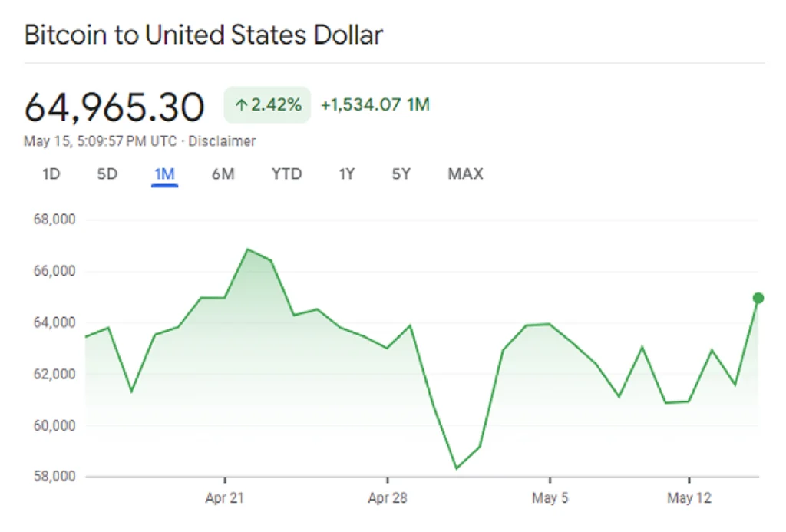Image resolution: width=786 pixels, height=532 pixels.
Task: Click the green up arrow icon
Action: 241,106
